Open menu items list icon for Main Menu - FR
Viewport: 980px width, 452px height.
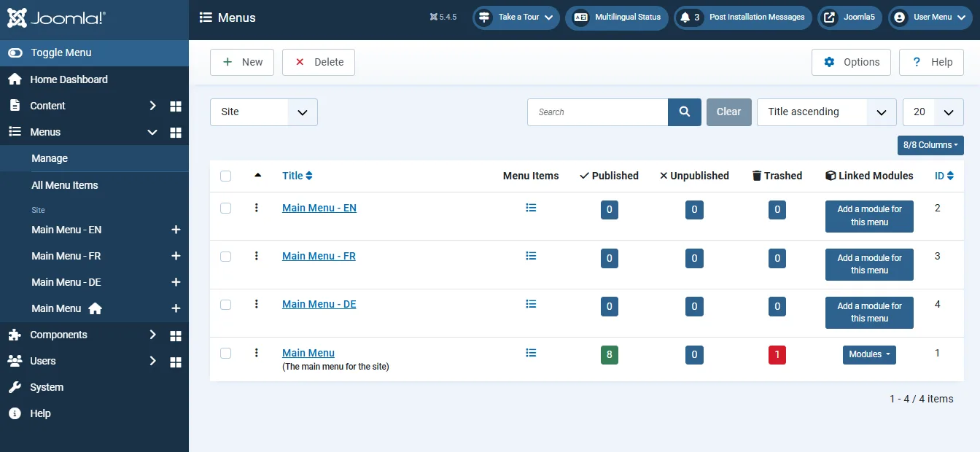tap(531, 256)
